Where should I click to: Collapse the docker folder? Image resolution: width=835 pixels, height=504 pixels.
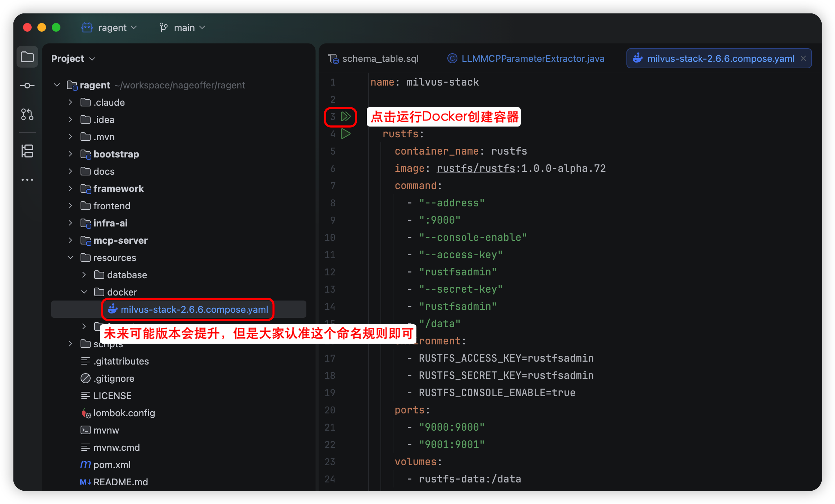click(84, 292)
